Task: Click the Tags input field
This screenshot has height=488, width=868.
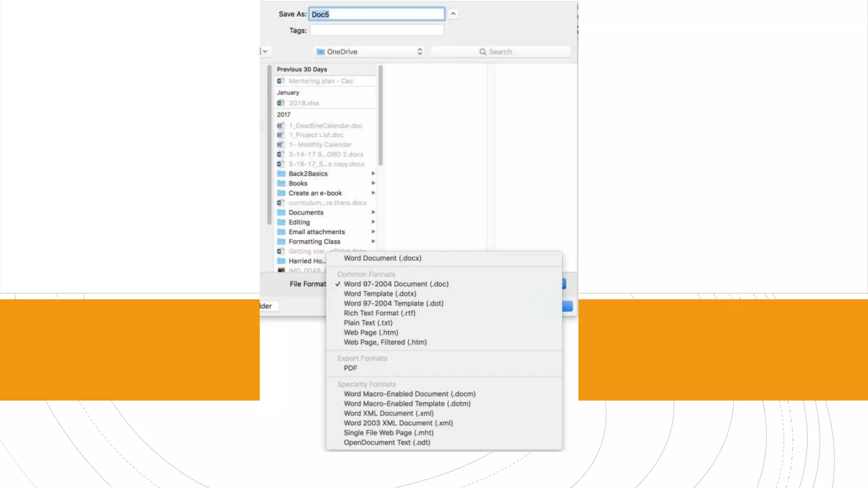Action: pos(377,30)
